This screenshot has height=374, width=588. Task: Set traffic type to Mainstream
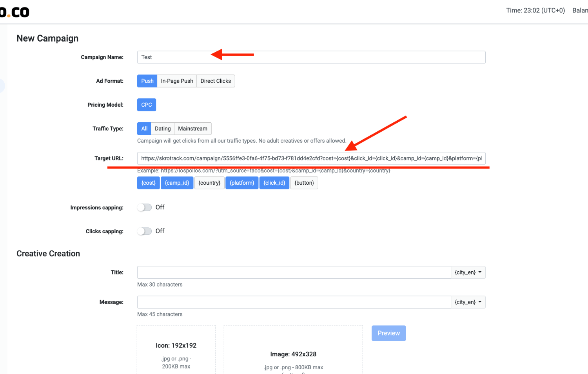coord(192,129)
